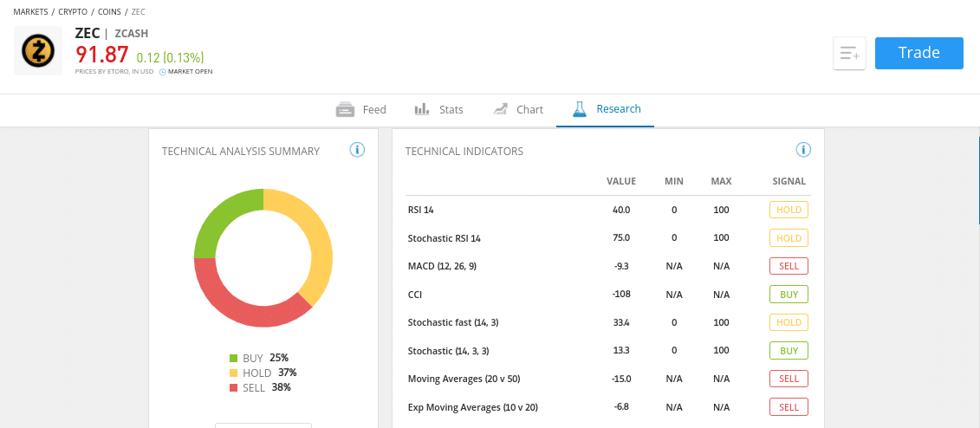Click the Moving Averages (20 v 50) label

(464, 379)
